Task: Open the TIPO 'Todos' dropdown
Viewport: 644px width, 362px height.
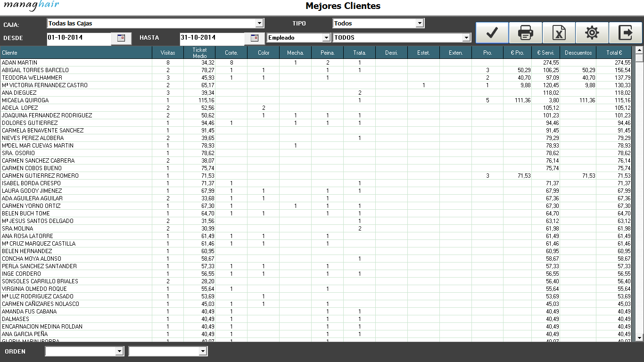Action: click(420, 23)
